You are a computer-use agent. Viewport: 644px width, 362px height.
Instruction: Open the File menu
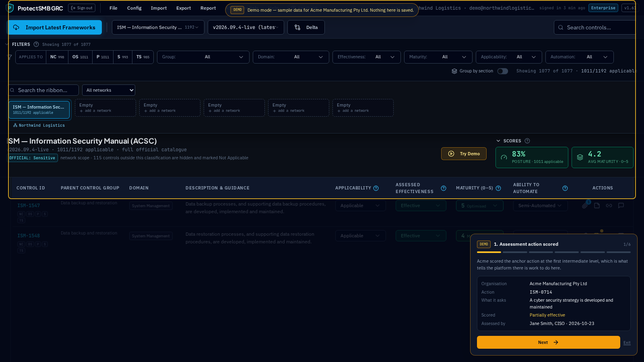click(x=114, y=8)
